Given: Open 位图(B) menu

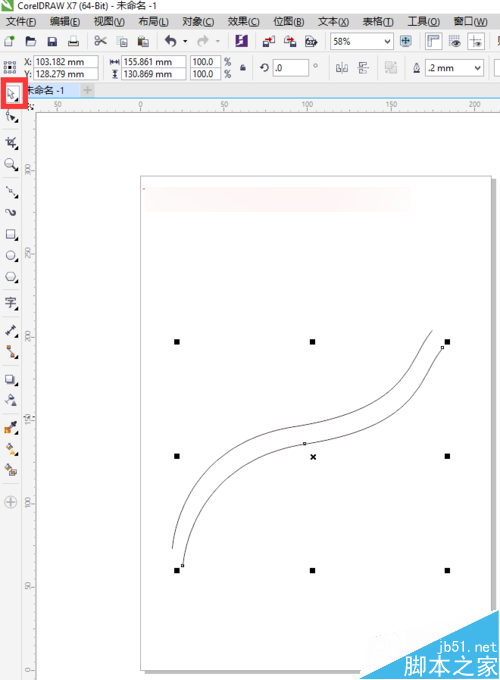Looking at the screenshot, I should point(289,22).
